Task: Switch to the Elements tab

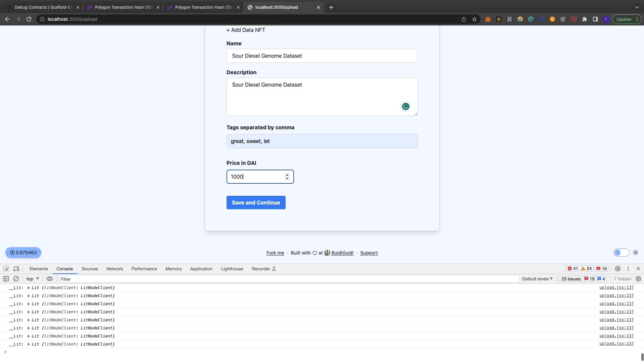Action: [39, 269]
